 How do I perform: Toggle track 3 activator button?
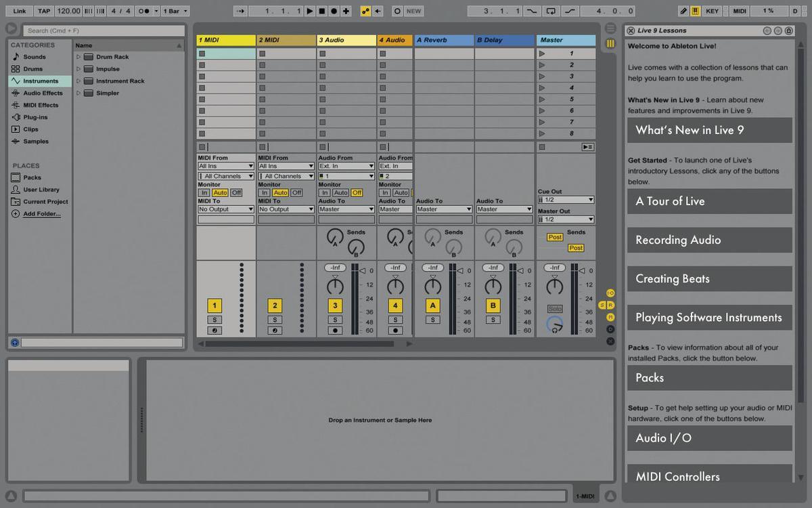pyautogui.click(x=335, y=305)
